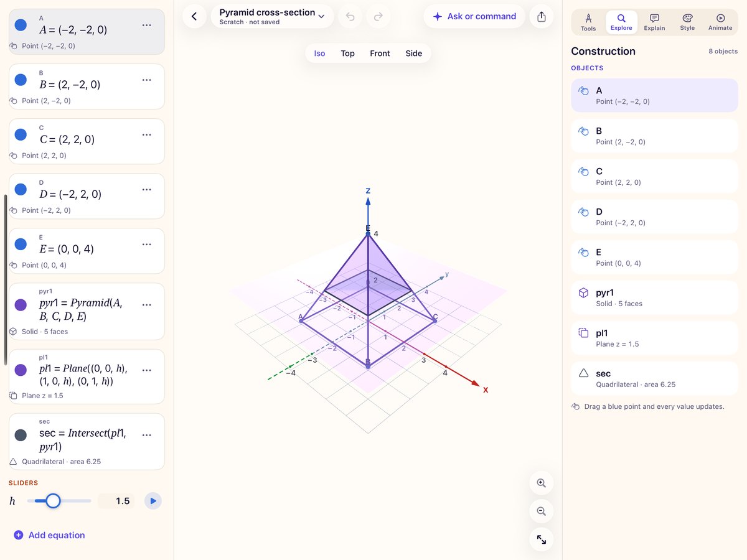
Task: Open the Explain tab
Action: (x=654, y=22)
